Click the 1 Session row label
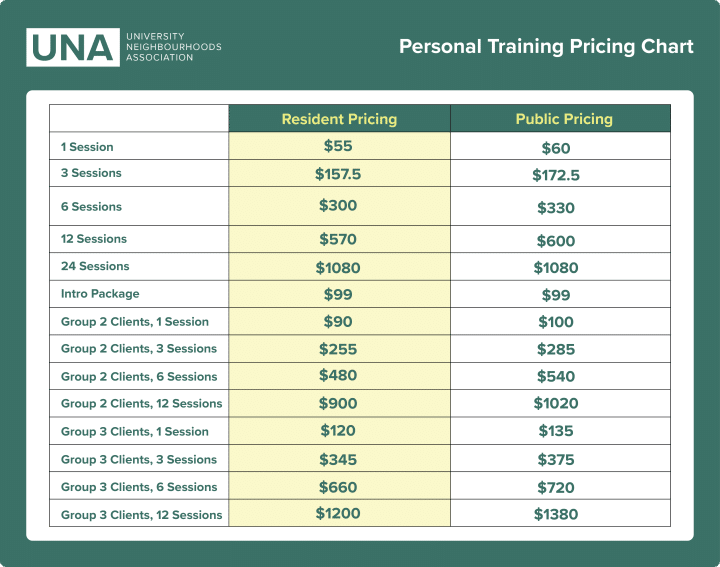 (x=88, y=147)
